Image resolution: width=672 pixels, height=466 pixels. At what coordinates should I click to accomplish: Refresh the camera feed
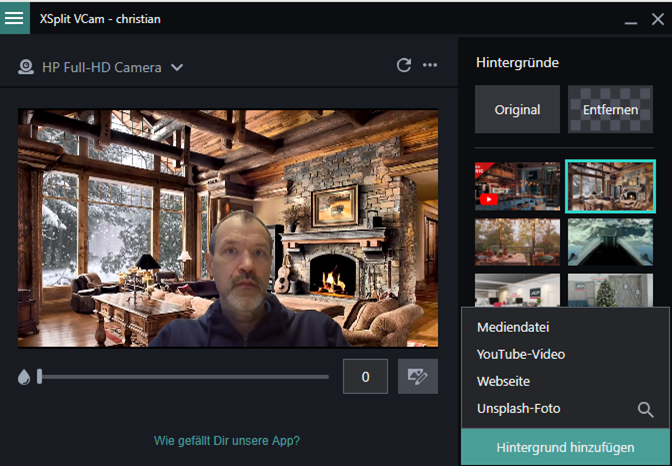(404, 65)
